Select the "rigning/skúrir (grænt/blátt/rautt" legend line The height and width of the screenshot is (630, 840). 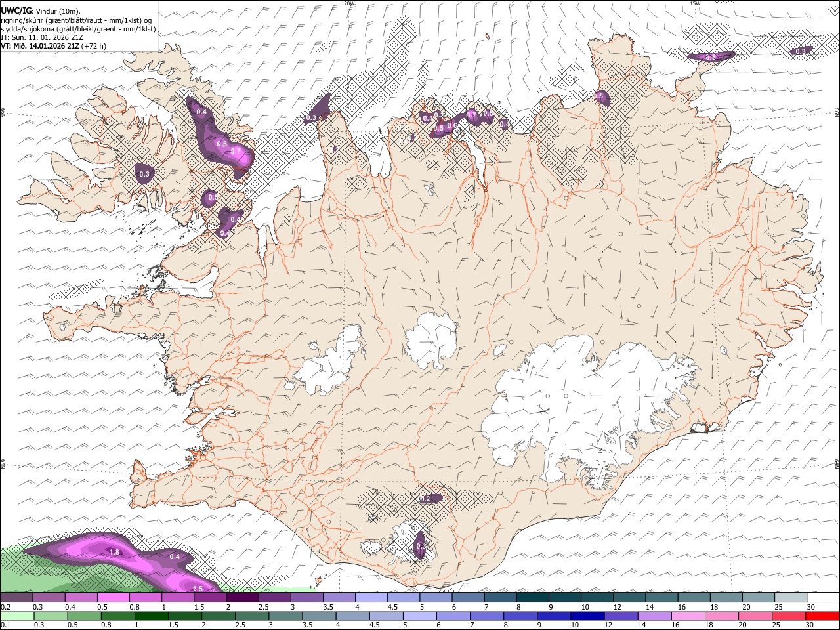[x=75, y=20]
